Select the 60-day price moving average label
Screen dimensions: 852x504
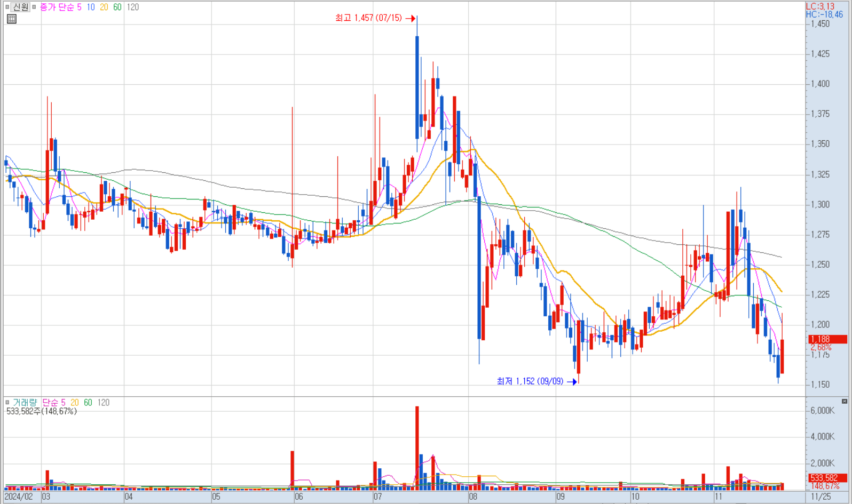pos(117,7)
